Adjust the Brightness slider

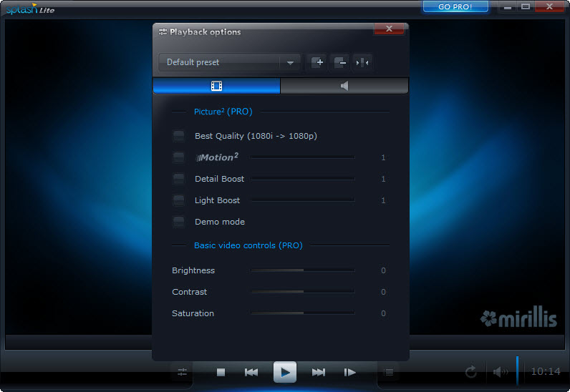[x=302, y=270]
